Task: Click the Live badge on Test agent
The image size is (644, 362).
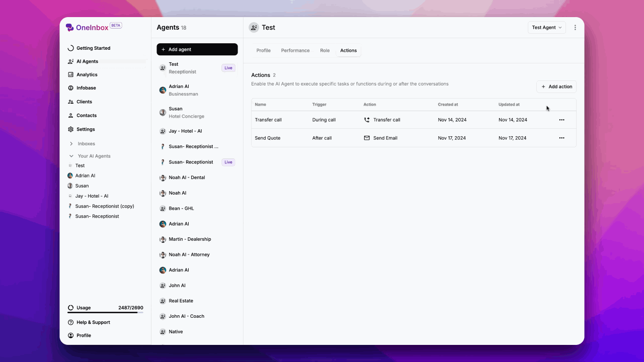Action: tap(228, 68)
